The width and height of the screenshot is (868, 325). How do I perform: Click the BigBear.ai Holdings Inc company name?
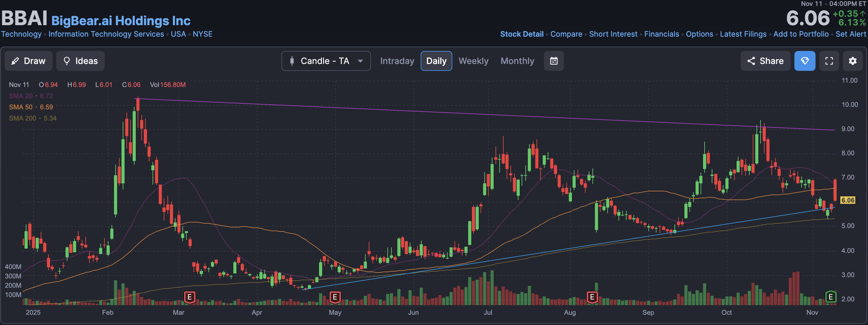(x=121, y=21)
